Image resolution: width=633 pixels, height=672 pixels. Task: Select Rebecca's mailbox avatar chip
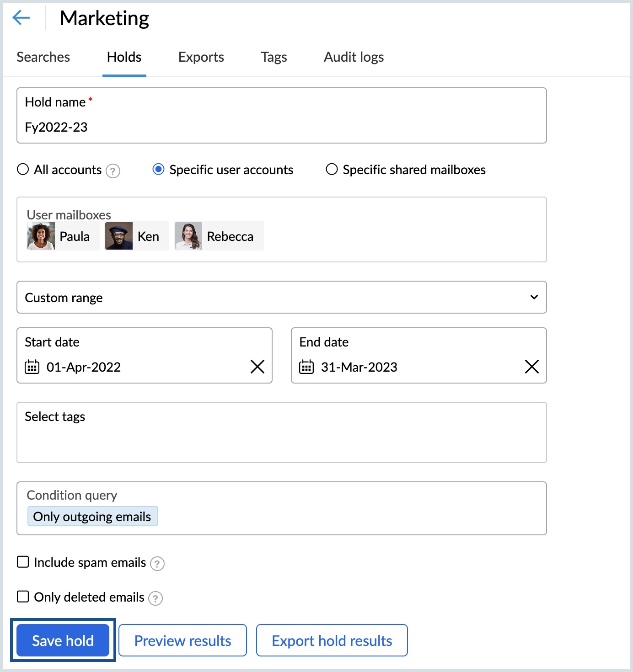(x=219, y=236)
